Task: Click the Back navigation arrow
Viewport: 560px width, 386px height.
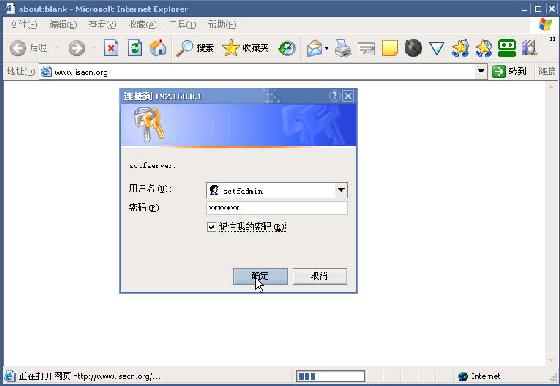Action: pos(18,48)
